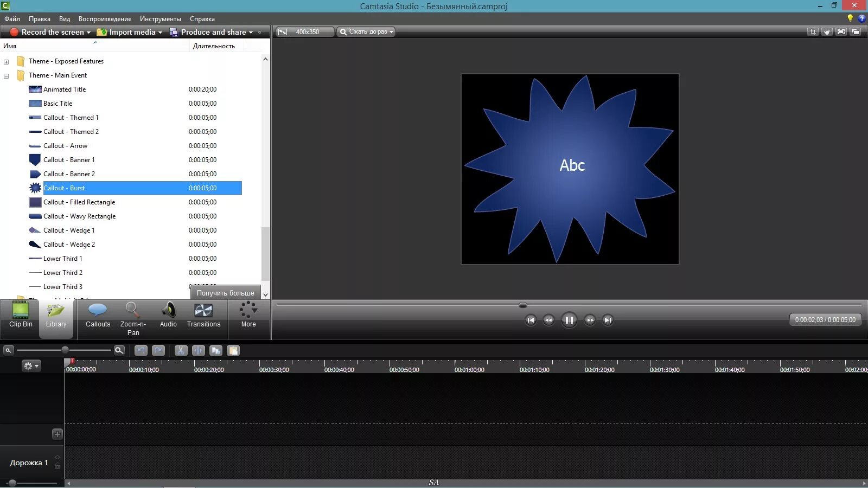Click the fast forward button
Image resolution: width=868 pixels, height=488 pixels.
click(590, 320)
